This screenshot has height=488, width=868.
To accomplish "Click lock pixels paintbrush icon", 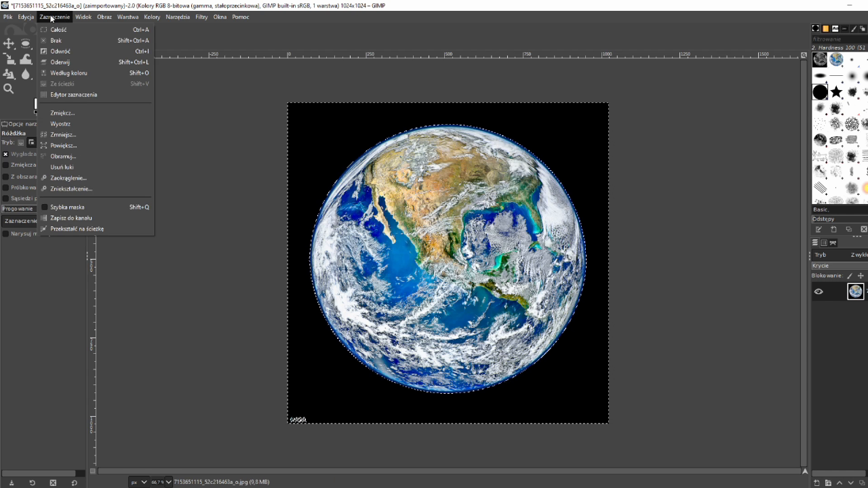I will pos(849,276).
